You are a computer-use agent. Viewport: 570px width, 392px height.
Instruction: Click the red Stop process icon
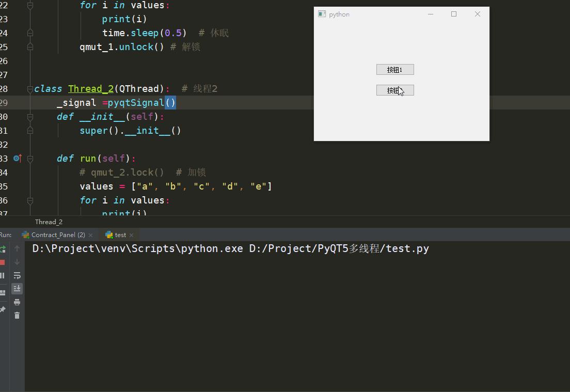tap(2, 262)
